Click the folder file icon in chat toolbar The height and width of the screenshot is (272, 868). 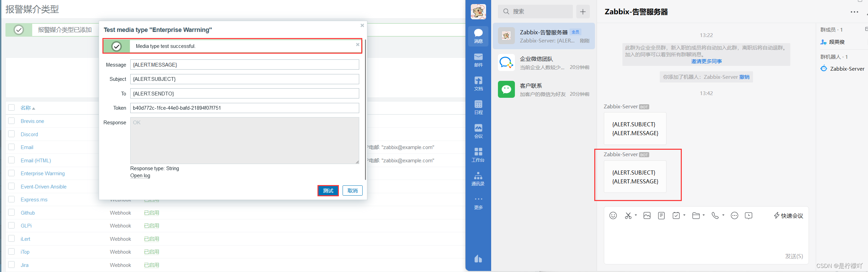[x=696, y=216]
